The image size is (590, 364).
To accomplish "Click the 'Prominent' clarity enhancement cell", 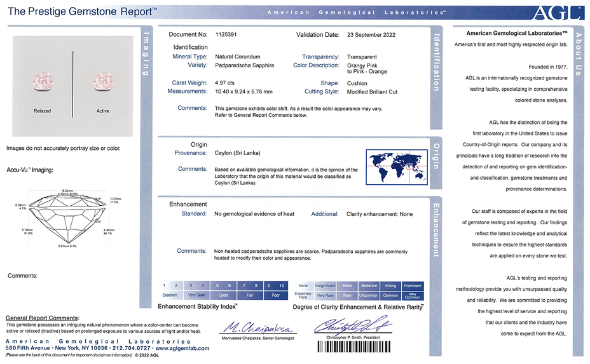I will click(x=413, y=286).
